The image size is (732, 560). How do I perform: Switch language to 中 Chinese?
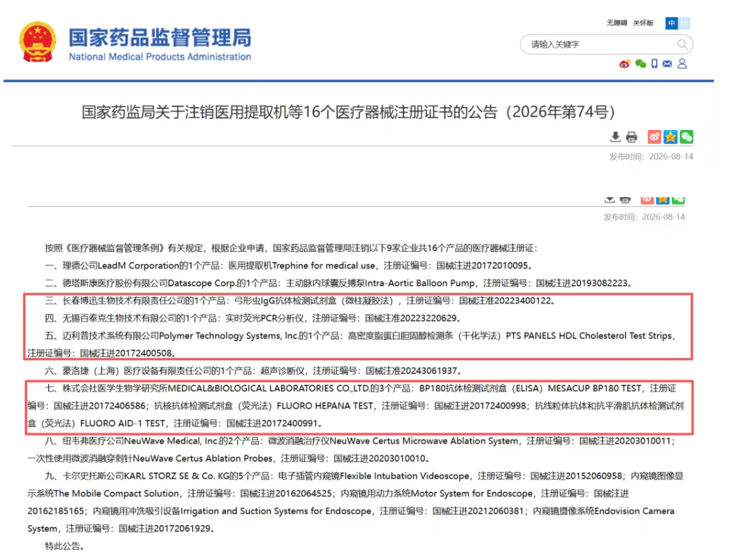tap(671, 23)
